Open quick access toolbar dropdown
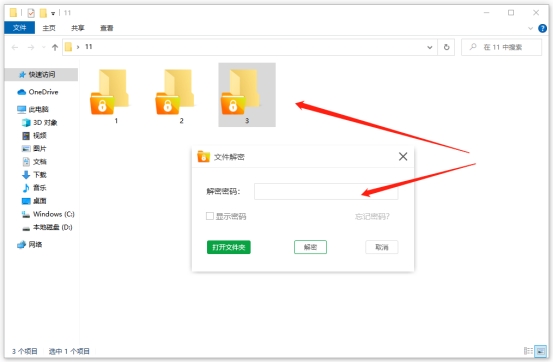Screen dimensions: 554x362 click(x=53, y=13)
